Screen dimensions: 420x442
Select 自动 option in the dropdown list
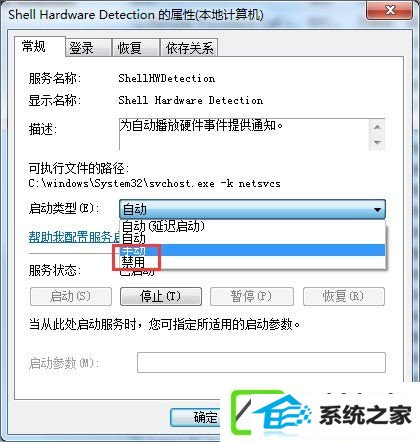[x=252, y=238]
